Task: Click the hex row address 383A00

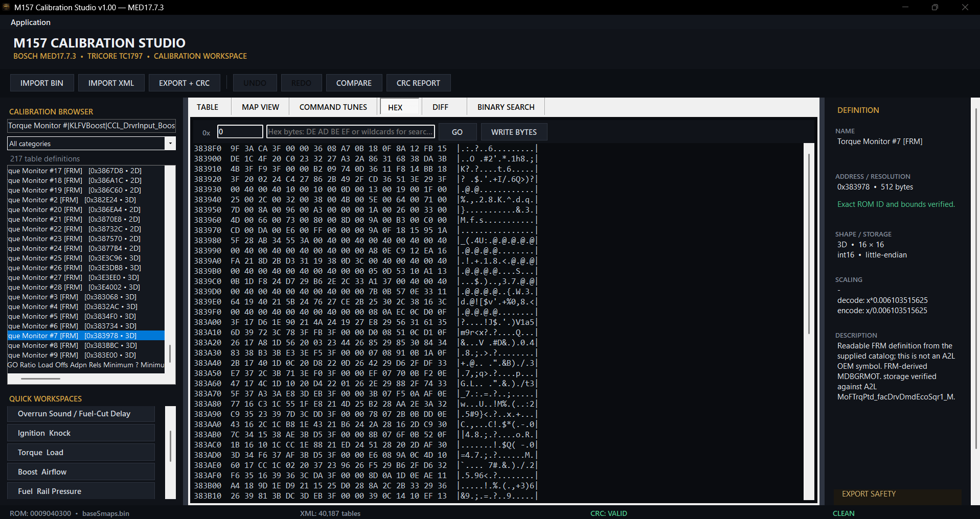Action: click(208, 322)
